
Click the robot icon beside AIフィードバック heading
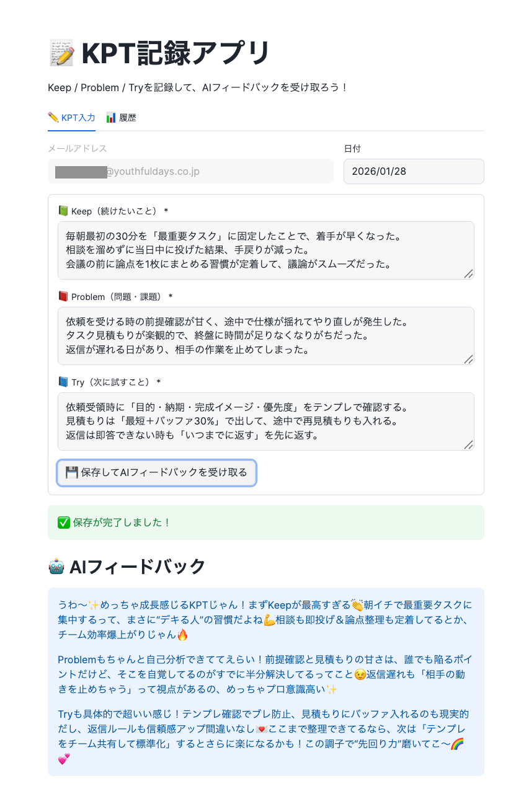[56, 567]
